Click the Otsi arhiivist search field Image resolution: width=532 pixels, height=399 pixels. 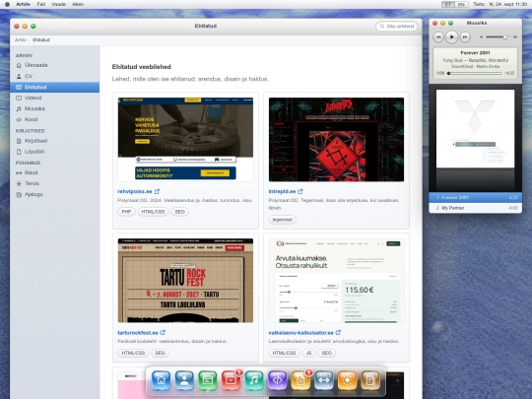tap(397, 27)
